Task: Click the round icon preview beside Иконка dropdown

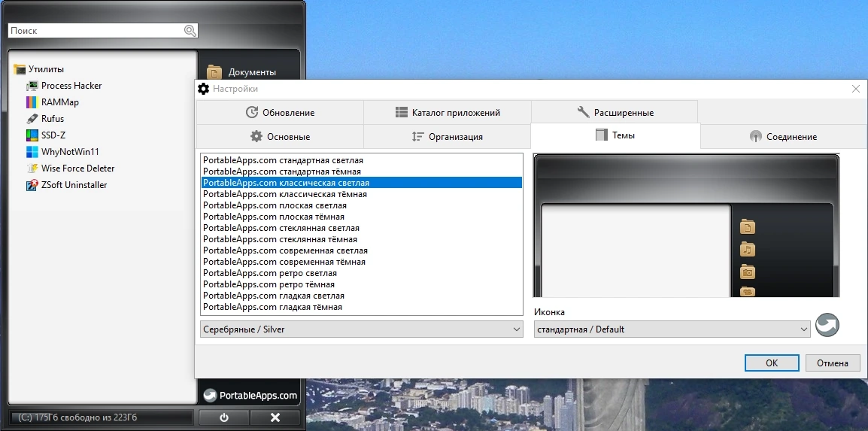Action: tap(827, 325)
